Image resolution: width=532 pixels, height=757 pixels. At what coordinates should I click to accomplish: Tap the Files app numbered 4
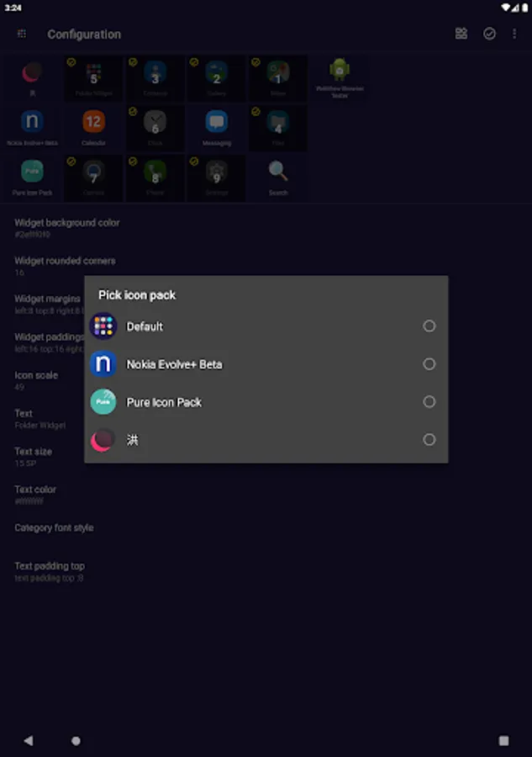278,128
